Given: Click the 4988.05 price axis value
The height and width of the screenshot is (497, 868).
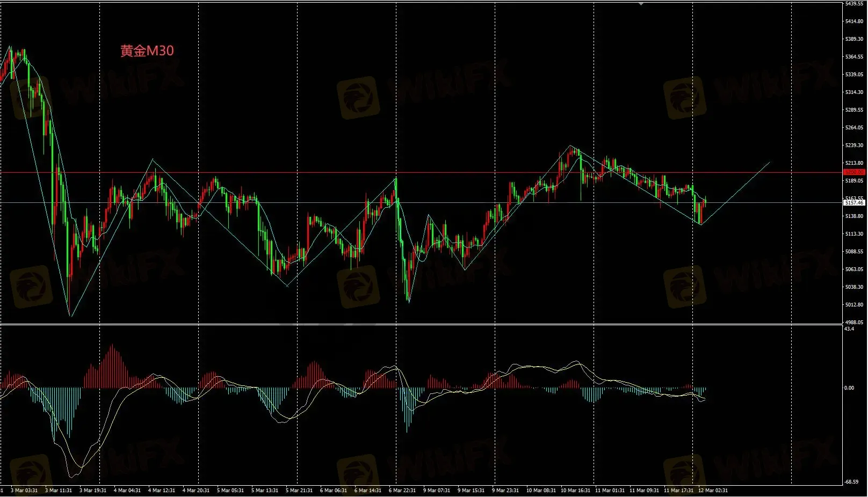Looking at the screenshot, I should coord(854,323).
